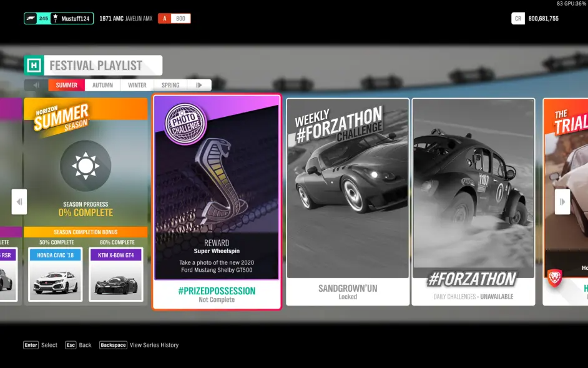Click the CR credits icon
This screenshot has height=368, width=588.
click(x=518, y=18)
